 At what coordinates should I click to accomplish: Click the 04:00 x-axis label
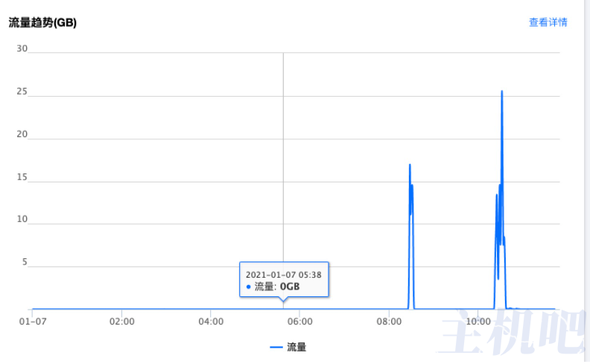click(211, 322)
